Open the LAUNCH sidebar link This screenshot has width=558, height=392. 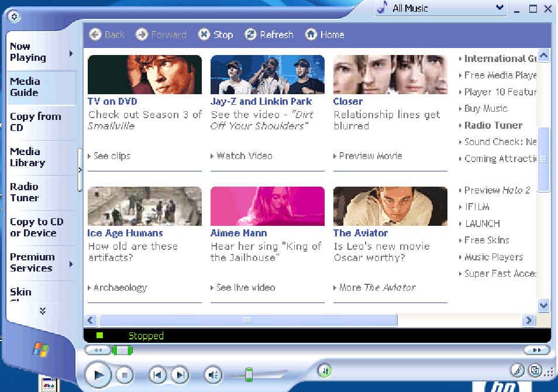click(482, 223)
